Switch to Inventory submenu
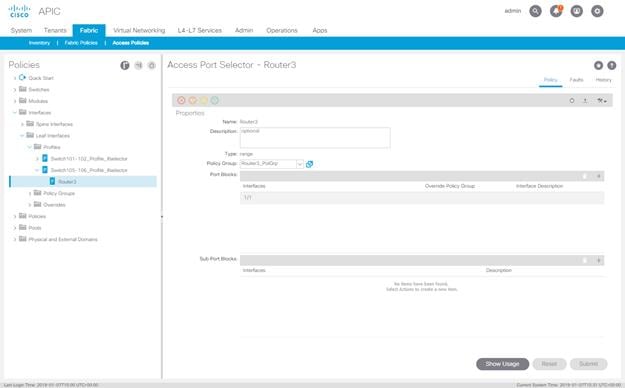Screen dimensions: 625x388 [39, 43]
